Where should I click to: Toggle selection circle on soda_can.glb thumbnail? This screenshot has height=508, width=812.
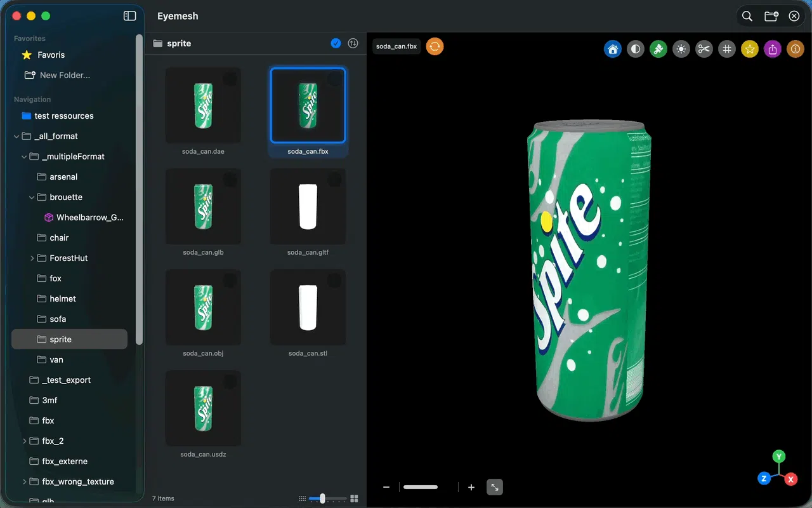(x=230, y=180)
